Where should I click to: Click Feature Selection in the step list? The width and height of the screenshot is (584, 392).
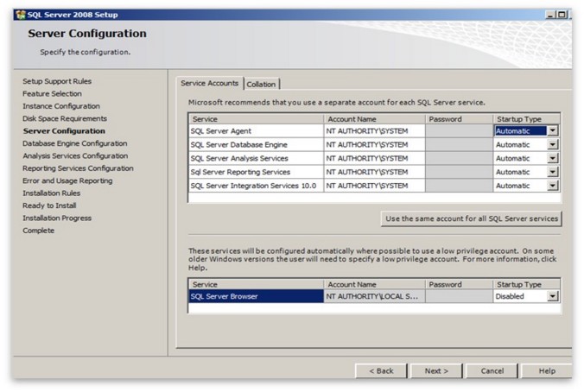point(52,94)
